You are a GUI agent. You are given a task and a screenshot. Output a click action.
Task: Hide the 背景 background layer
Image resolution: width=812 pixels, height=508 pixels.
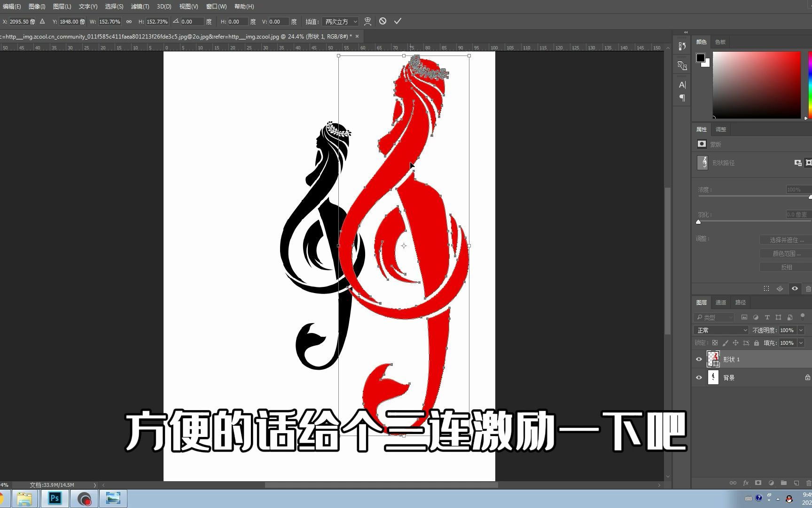[x=699, y=377]
